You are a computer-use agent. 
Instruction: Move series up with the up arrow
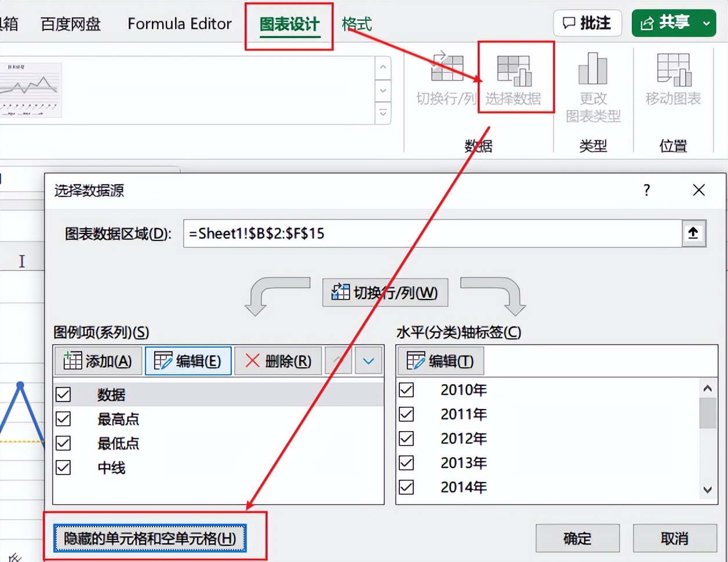point(338,361)
